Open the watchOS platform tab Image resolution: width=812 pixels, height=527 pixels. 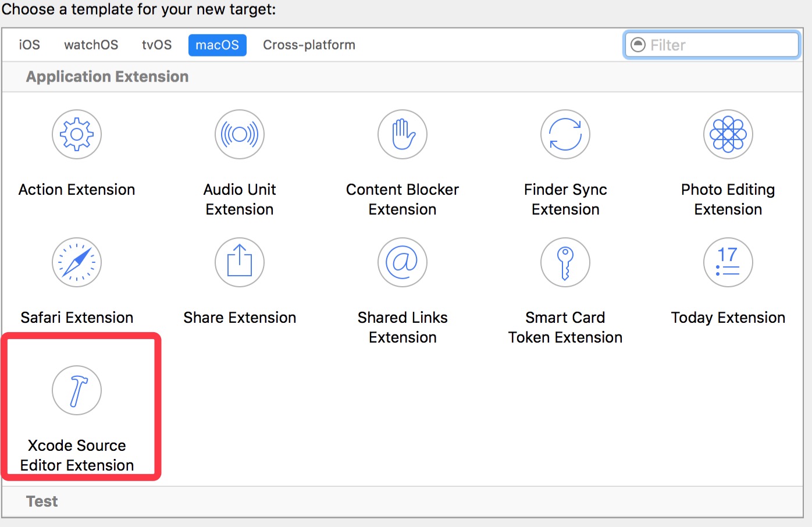[x=91, y=45]
